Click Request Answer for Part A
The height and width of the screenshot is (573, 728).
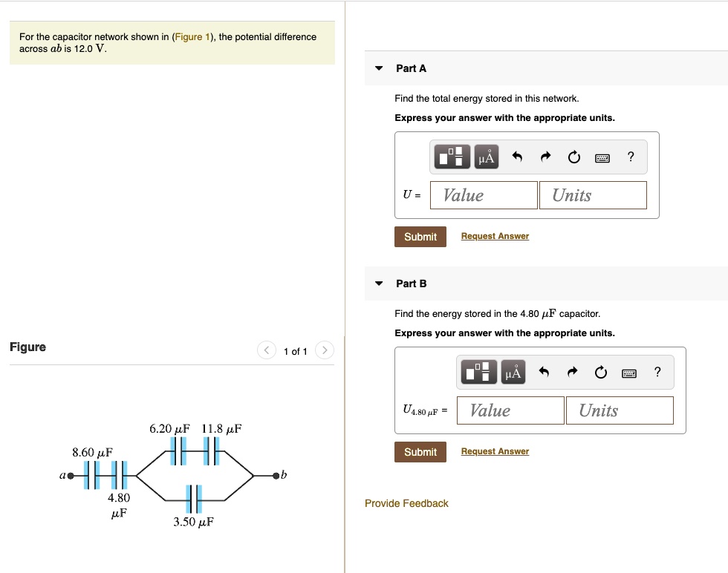point(494,235)
